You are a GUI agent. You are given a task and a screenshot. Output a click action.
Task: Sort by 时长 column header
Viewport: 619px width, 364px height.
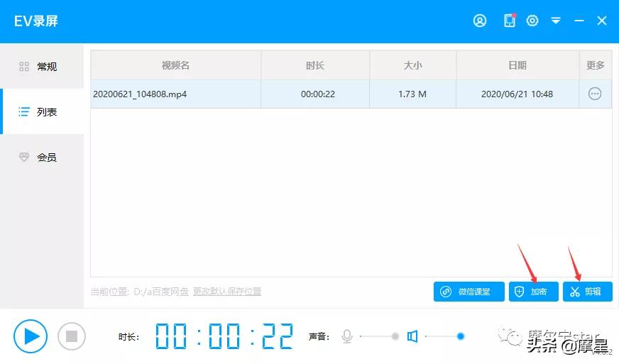[x=315, y=65]
